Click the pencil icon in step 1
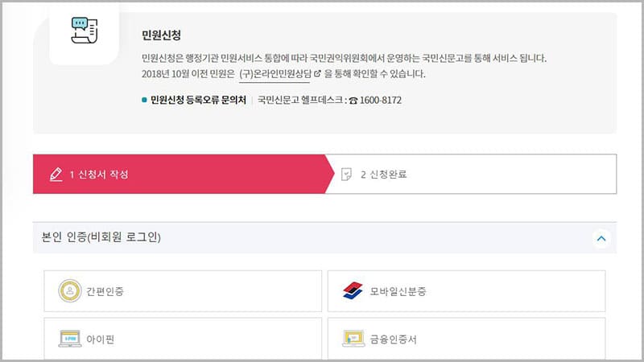The width and height of the screenshot is (644, 362). (56, 174)
